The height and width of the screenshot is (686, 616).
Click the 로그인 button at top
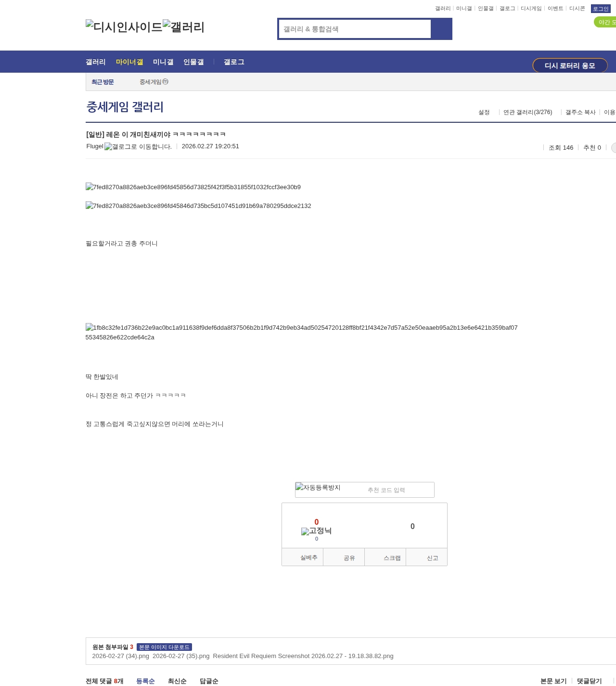[x=600, y=9]
